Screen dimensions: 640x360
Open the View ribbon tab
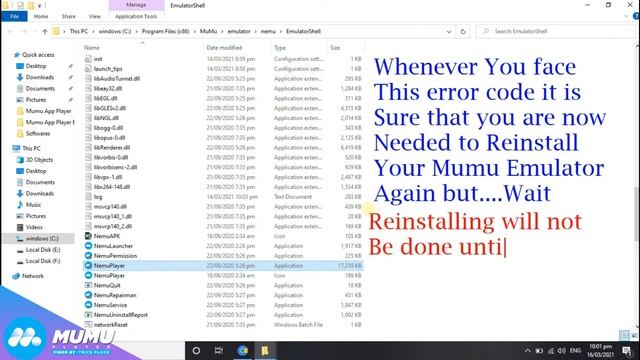point(94,16)
